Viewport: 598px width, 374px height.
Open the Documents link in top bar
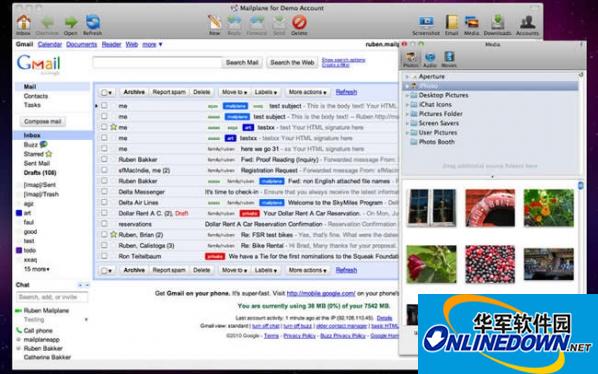[82, 44]
